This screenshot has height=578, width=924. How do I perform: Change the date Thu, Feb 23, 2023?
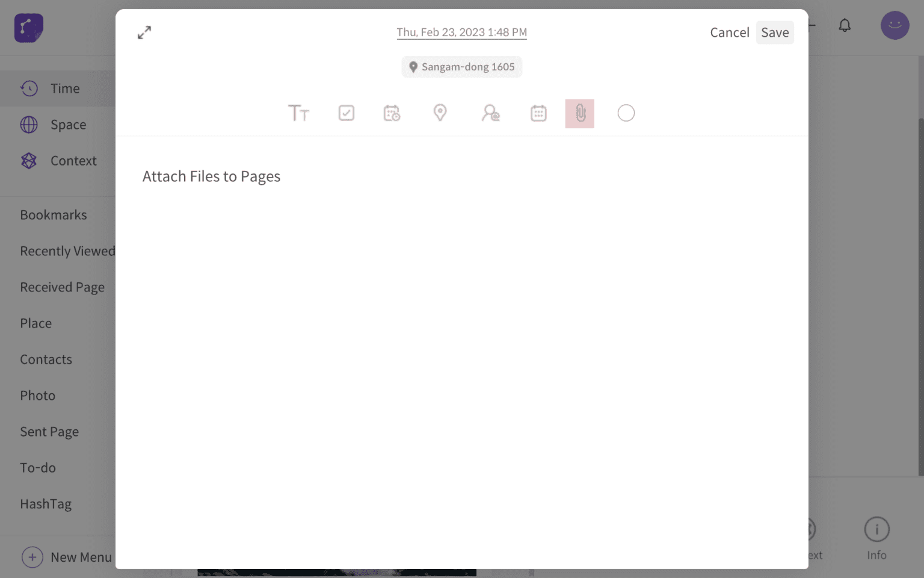[x=462, y=33]
